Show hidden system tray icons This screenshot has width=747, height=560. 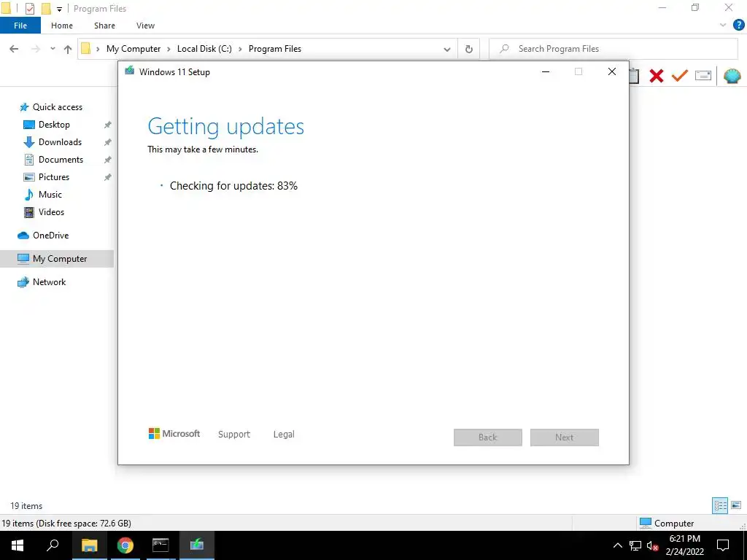pos(617,545)
